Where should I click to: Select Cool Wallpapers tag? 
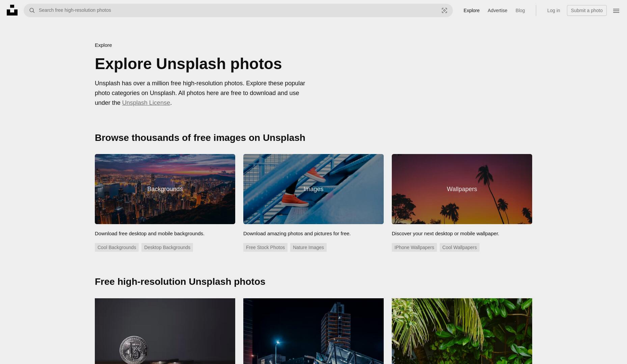click(459, 247)
